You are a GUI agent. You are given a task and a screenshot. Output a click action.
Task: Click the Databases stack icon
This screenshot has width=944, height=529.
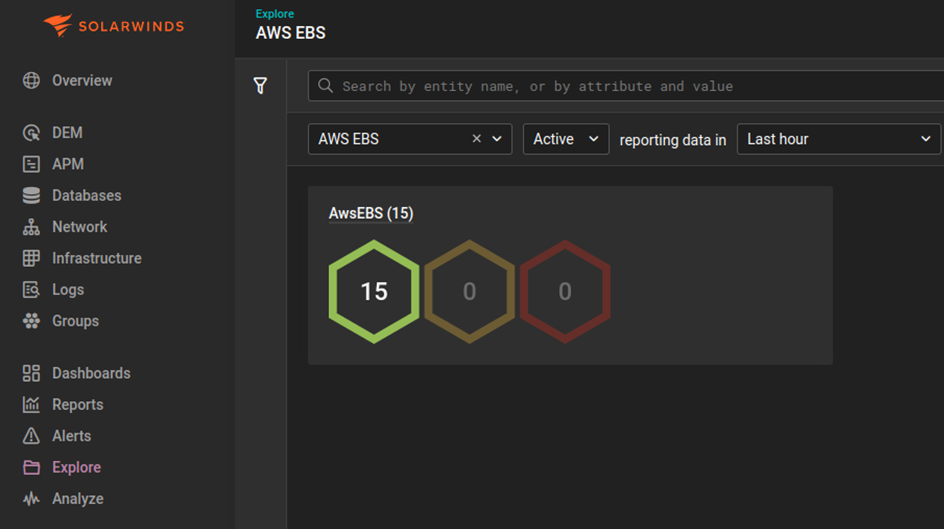point(31,195)
